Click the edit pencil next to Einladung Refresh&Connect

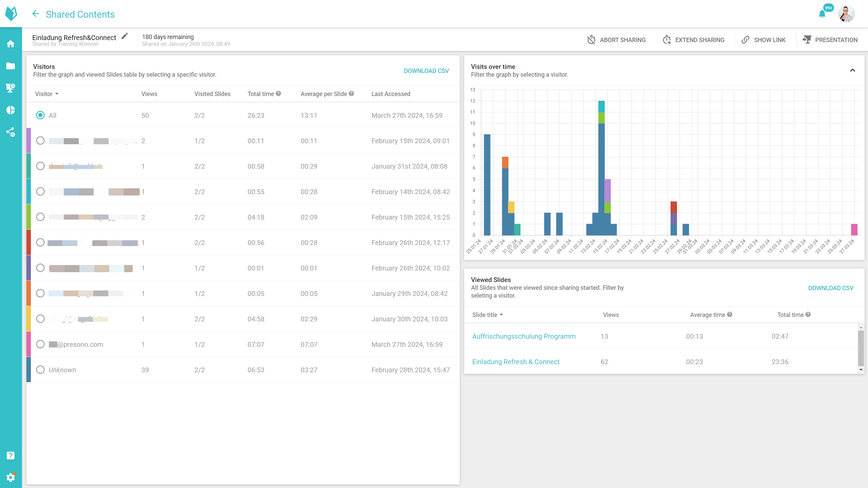click(x=125, y=36)
